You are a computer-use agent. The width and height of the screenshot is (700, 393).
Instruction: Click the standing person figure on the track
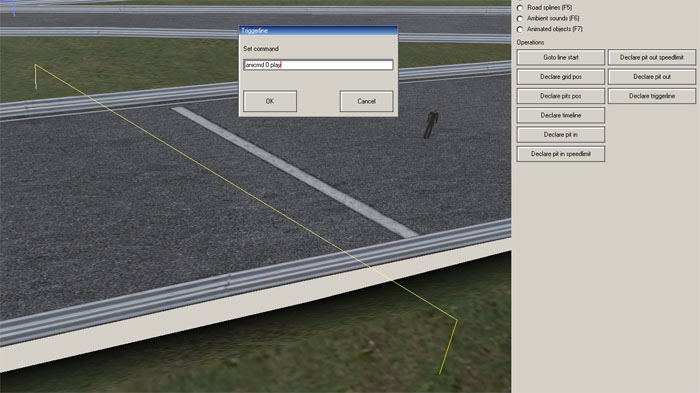[431, 124]
